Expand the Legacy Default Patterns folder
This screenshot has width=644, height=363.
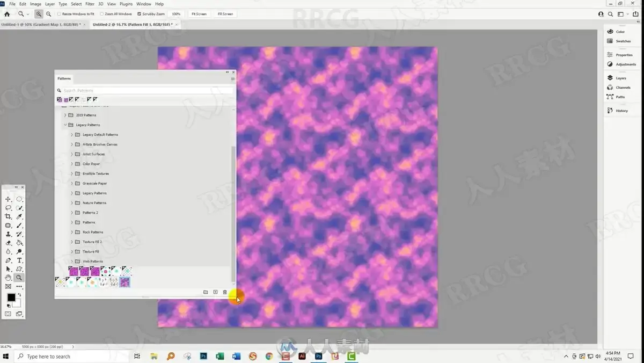pos(72,135)
